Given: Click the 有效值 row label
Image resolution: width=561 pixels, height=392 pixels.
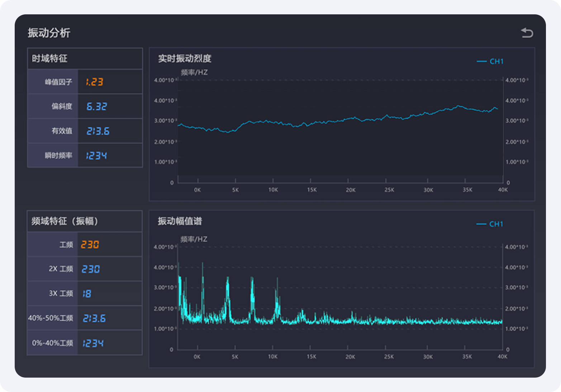Looking at the screenshot, I should (x=62, y=131).
